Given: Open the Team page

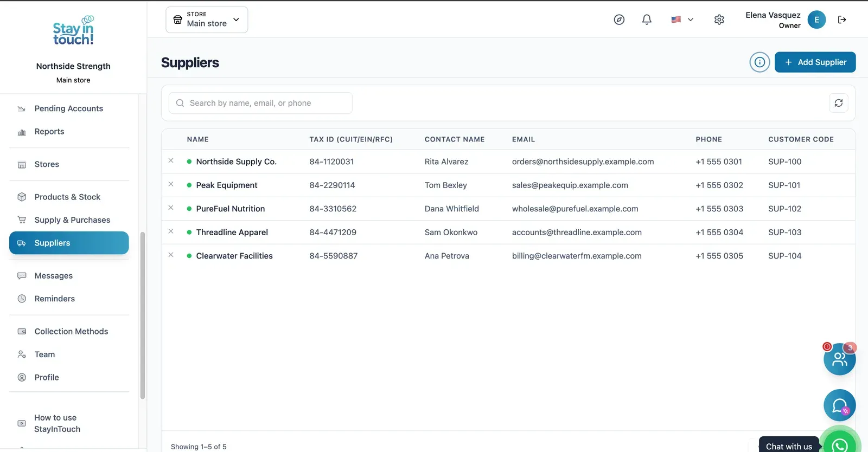Looking at the screenshot, I should point(69,354).
